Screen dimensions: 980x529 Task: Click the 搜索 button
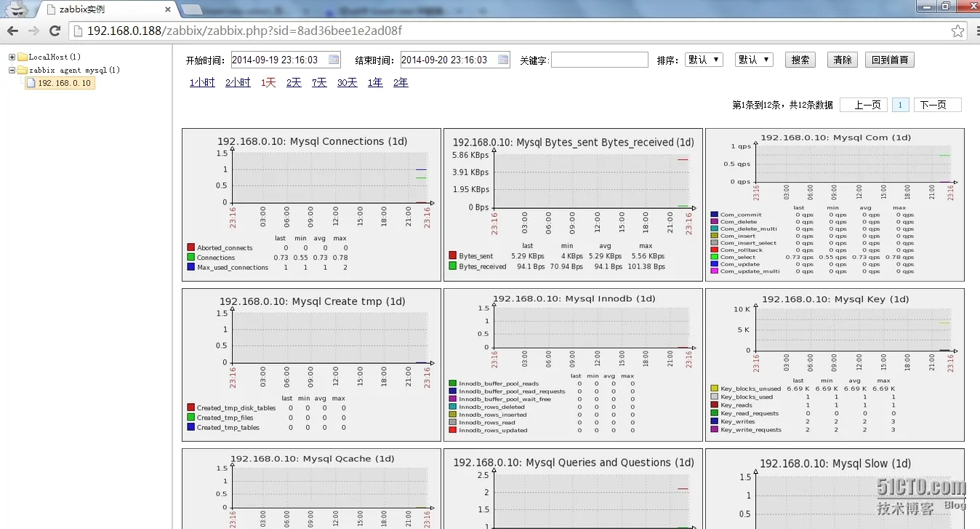[800, 60]
